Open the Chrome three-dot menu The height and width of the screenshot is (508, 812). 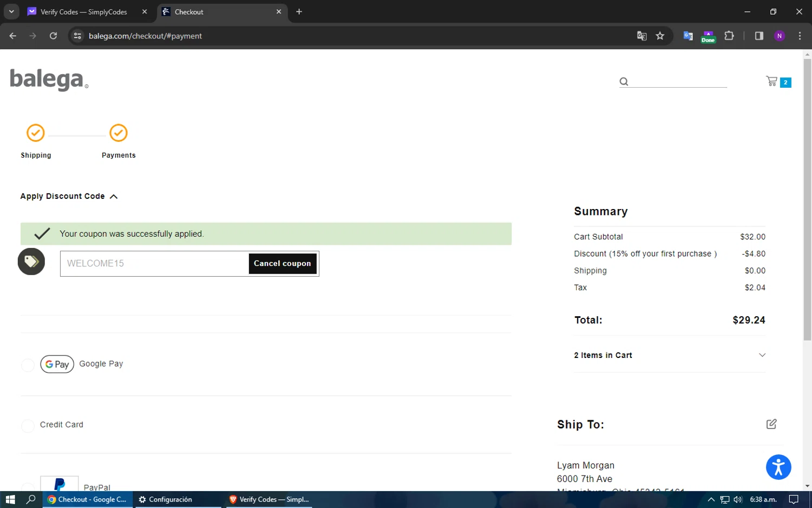coord(800,36)
